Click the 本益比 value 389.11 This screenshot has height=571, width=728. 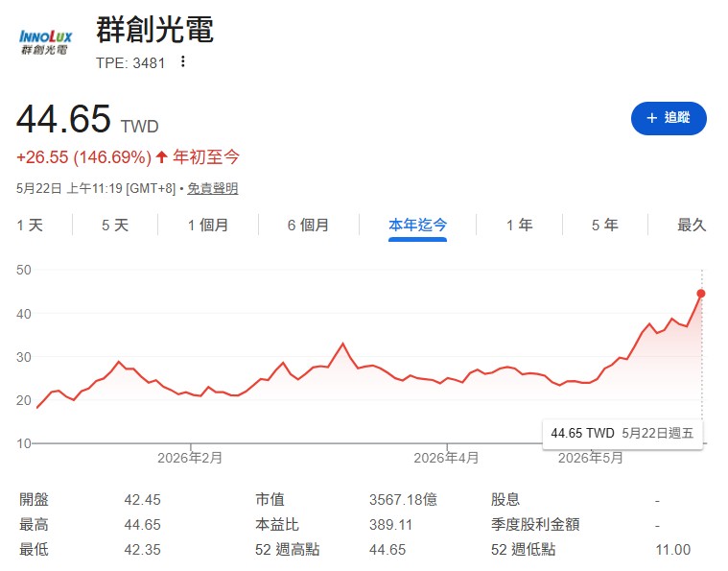pos(391,525)
